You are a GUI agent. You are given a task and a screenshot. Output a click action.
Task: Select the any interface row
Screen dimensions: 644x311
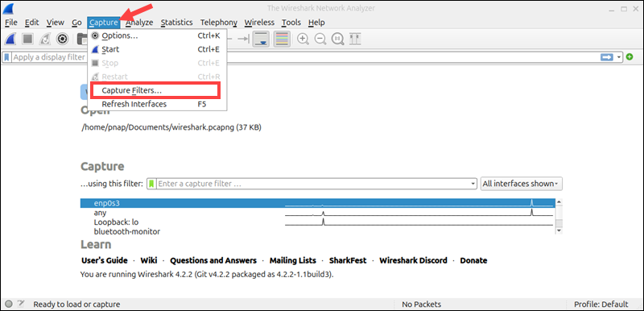(317, 213)
